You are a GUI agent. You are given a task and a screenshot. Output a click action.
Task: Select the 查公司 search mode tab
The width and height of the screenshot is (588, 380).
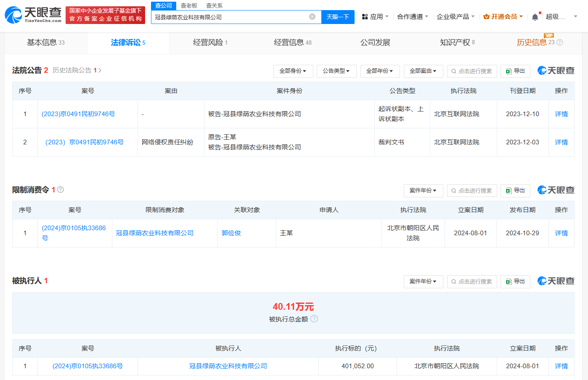click(164, 5)
